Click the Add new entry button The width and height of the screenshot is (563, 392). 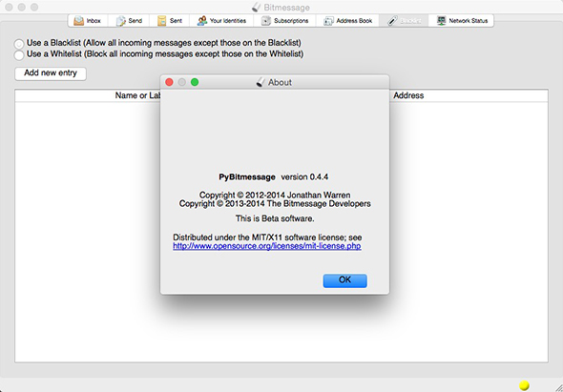(51, 73)
